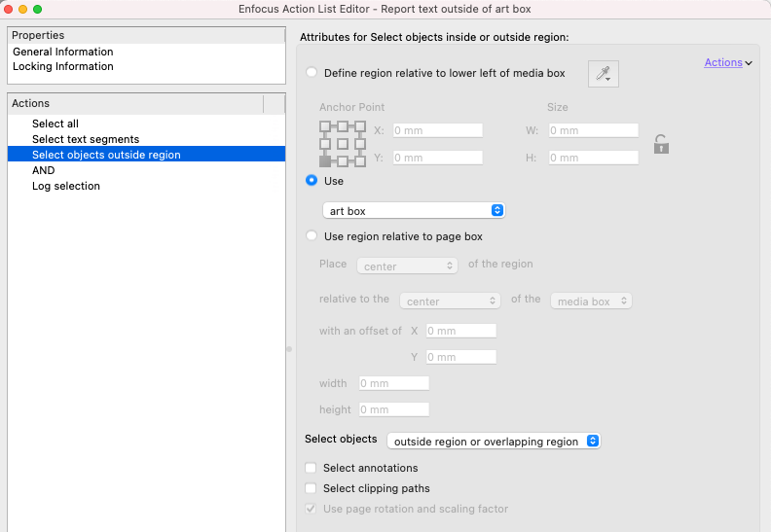This screenshot has height=532, width=771.
Task: Click the width input field
Action: pos(394,383)
